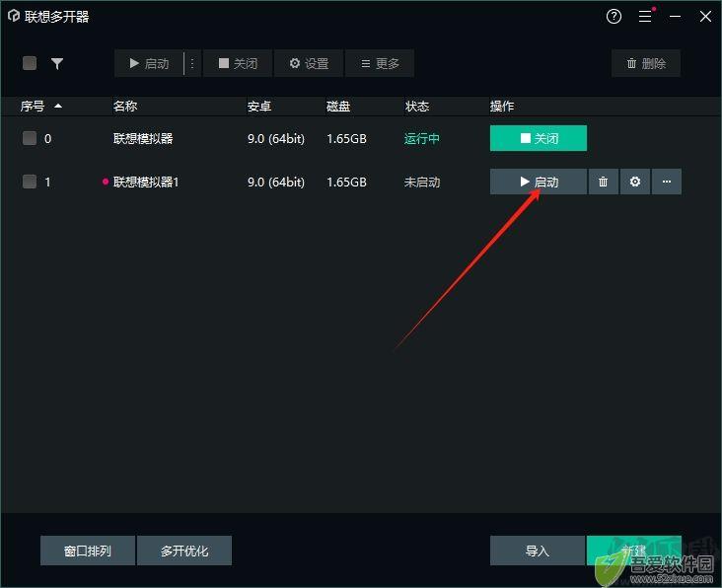Click the name 联想模拟器1
The height and width of the screenshot is (588, 722).
[x=146, y=182]
